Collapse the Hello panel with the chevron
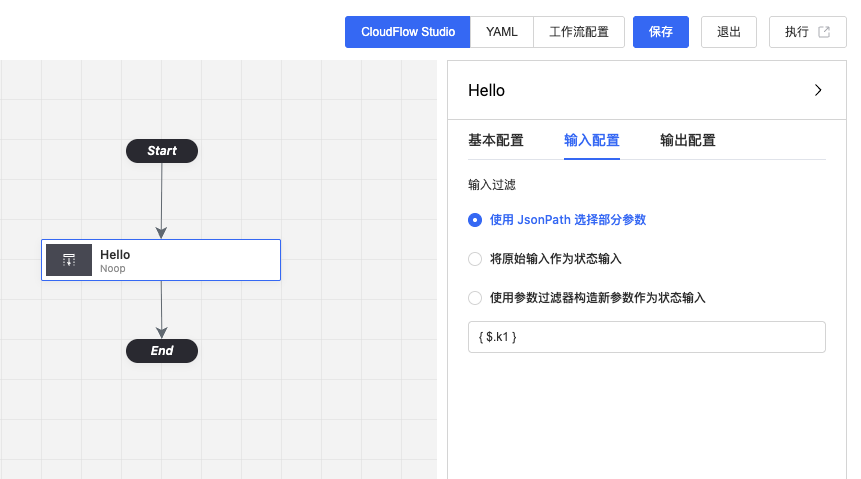The height and width of the screenshot is (479, 861). (818, 90)
